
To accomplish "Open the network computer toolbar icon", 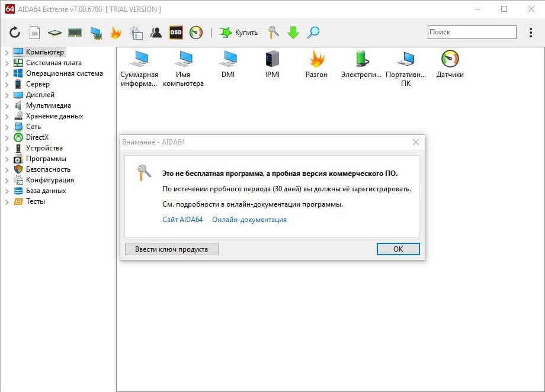I will pyautogui.click(x=95, y=33).
